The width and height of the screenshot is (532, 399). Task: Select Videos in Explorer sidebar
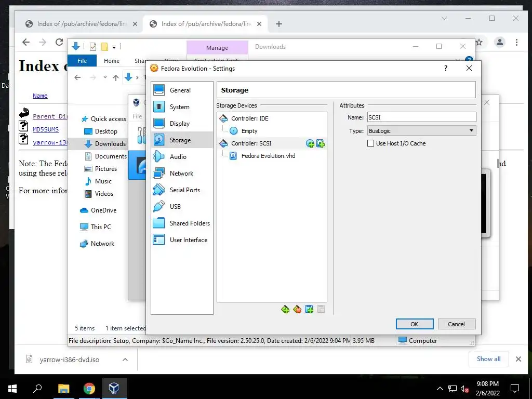tap(99, 194)
